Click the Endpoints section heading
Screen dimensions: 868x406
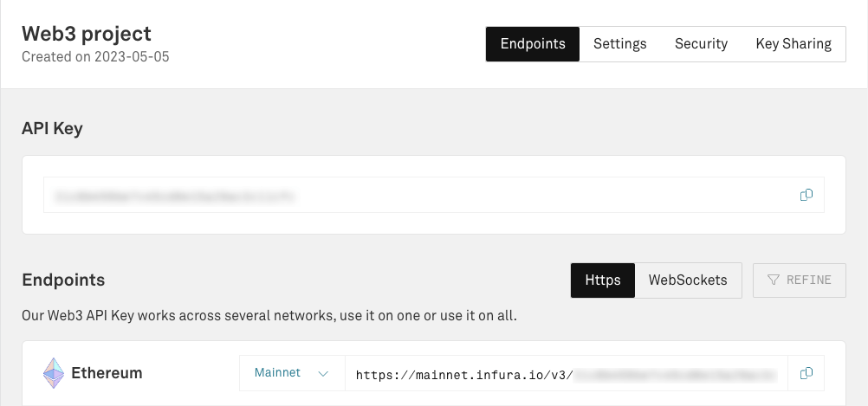63,280
